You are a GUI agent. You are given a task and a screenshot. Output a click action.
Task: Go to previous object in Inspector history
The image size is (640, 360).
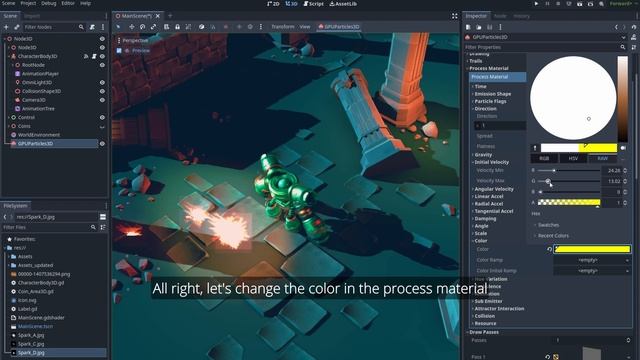click(x=616, y=27)
